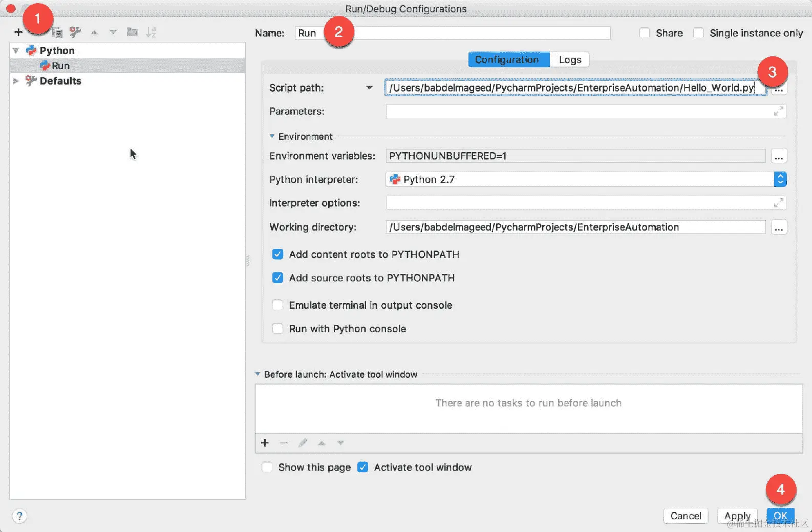
Task: Click the Cancel button
Action: (686, 516)
